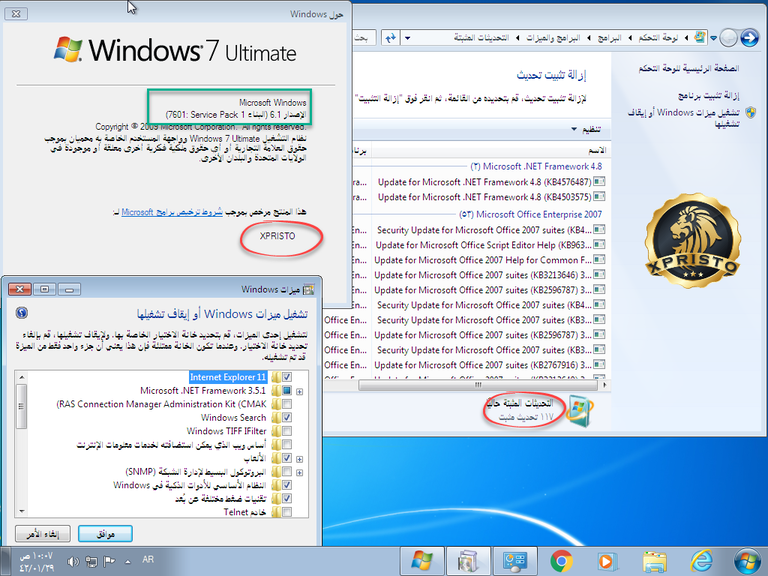Click the refresh button in address bar
768x576 pixels.
coord(390,38)
